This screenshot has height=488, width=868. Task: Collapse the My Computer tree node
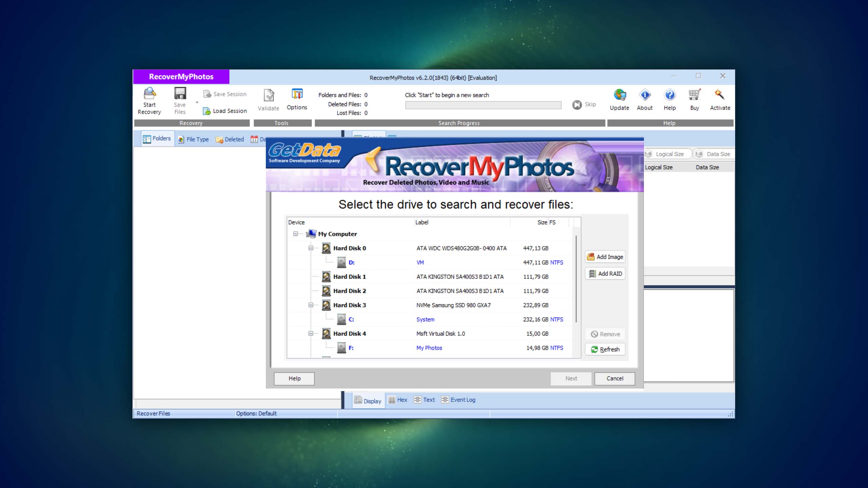(295, 234)
